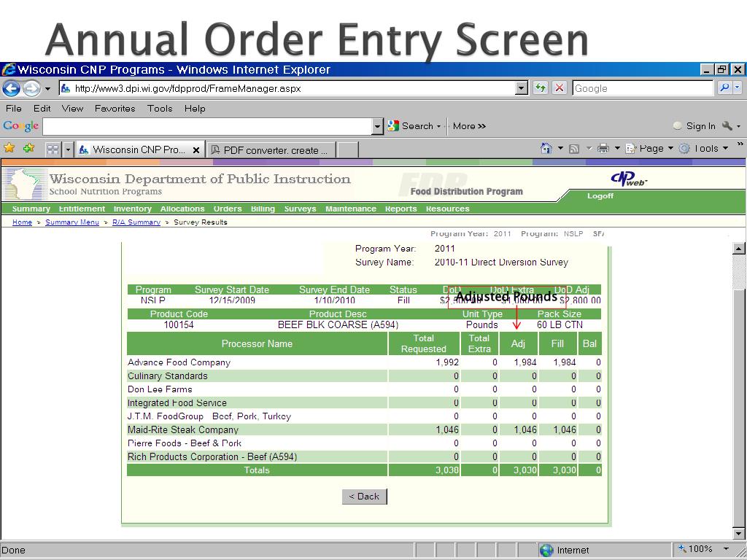Click the Refresh page icon
This screenshot has height=560, width=747.
(x=541, y=88)
